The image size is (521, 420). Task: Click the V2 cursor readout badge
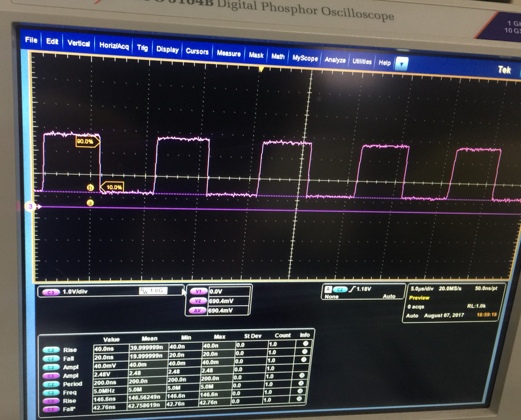[197, 301]
